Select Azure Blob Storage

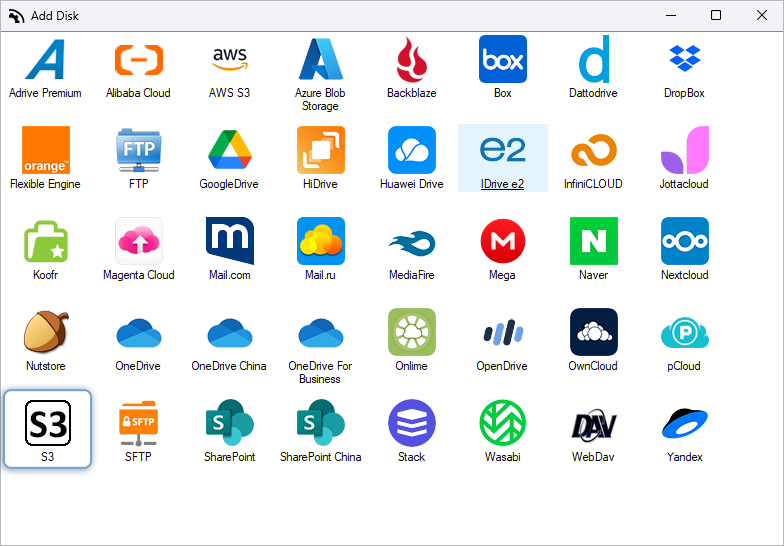(x=320, y=59)
